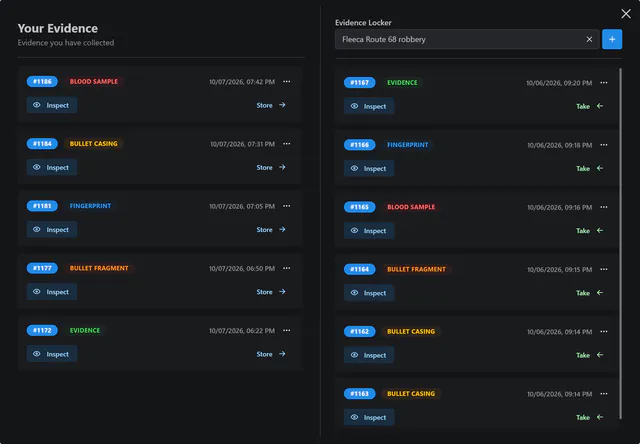
Task: Click the #1181 ID badge
Action: [x=42, y=206]
